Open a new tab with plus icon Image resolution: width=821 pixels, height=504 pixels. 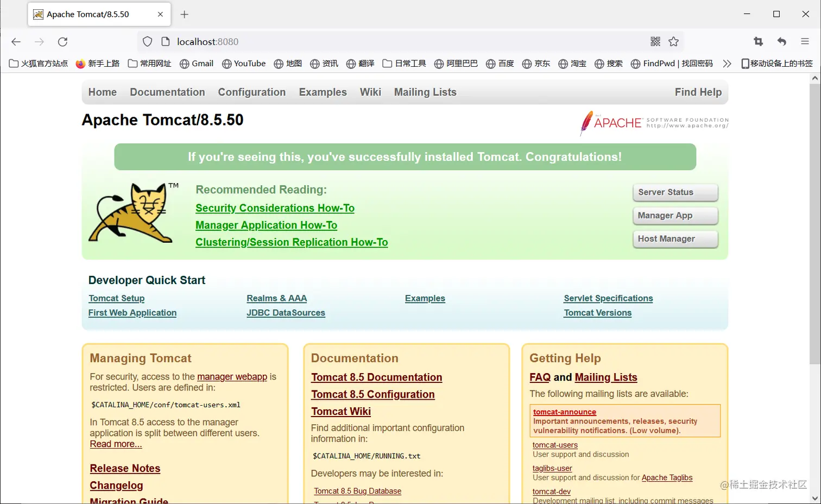point(185,14)
